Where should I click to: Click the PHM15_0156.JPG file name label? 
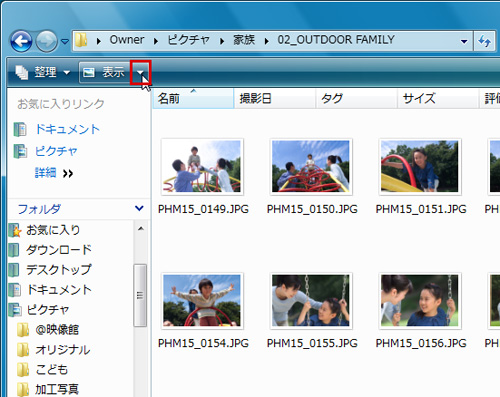[x=421, y=343]
